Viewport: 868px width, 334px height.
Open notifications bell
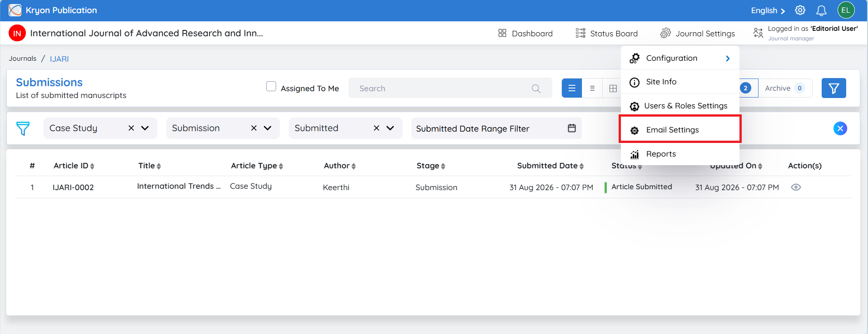[821, 10]
